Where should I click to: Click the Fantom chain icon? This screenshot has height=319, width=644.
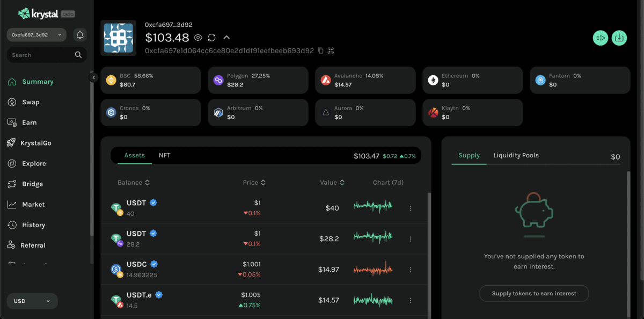point(540,81)
